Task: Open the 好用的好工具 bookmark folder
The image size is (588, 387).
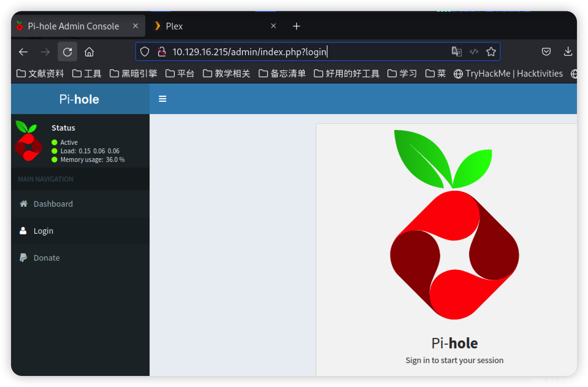Action: tap(347, 74)
